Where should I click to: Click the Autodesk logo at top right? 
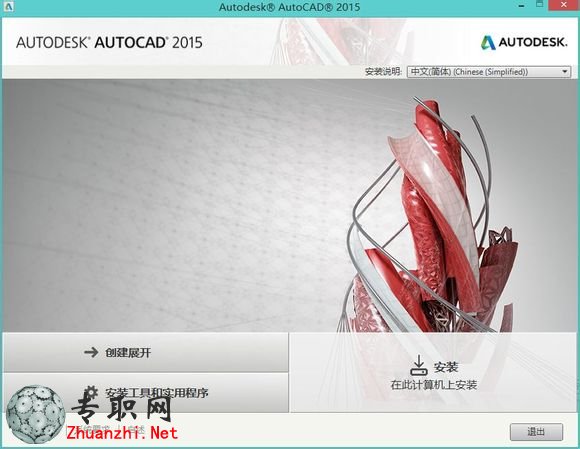tap(523, 42)
